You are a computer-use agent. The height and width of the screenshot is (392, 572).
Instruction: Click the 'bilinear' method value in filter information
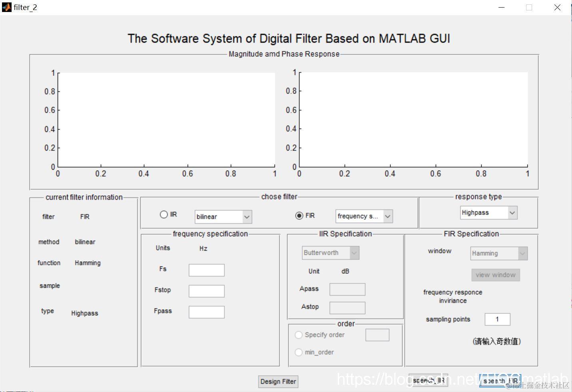pos(85,242)
